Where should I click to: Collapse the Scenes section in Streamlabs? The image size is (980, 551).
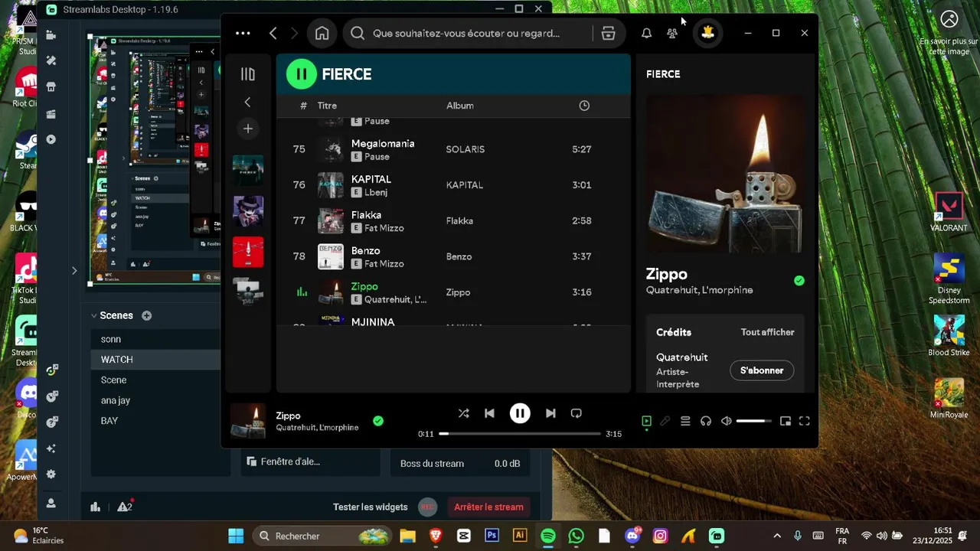[x=93, y=315]
